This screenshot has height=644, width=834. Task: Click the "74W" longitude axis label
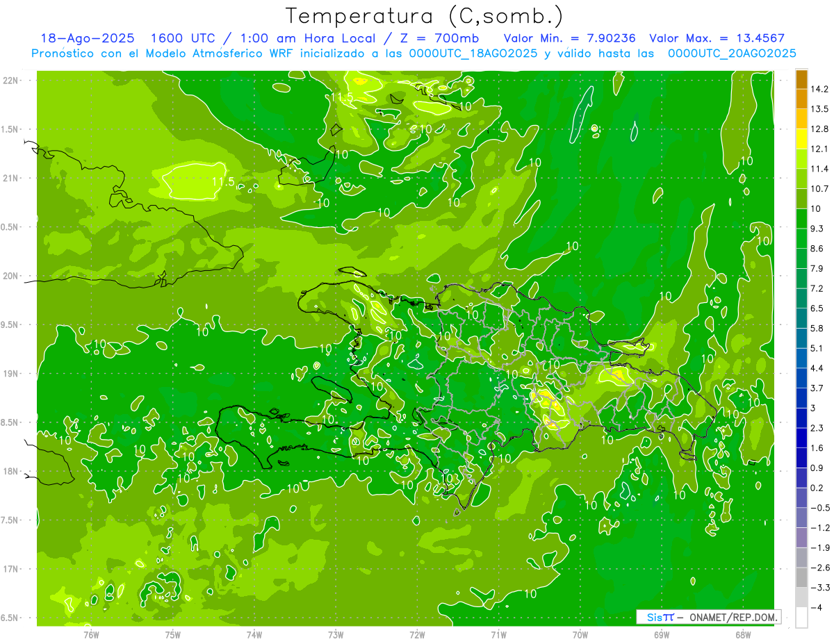(254, 635)
